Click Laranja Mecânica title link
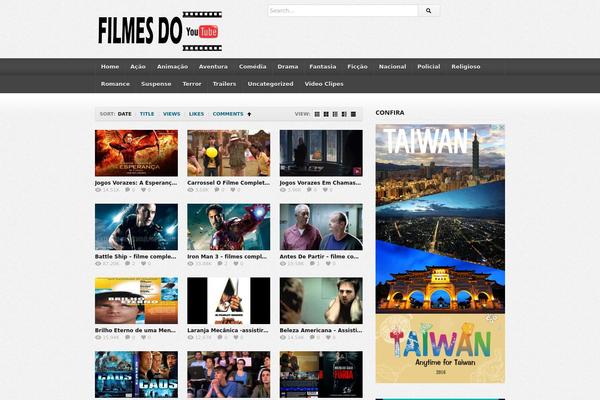This screenshot has height=400, width=600. point(228,330)
